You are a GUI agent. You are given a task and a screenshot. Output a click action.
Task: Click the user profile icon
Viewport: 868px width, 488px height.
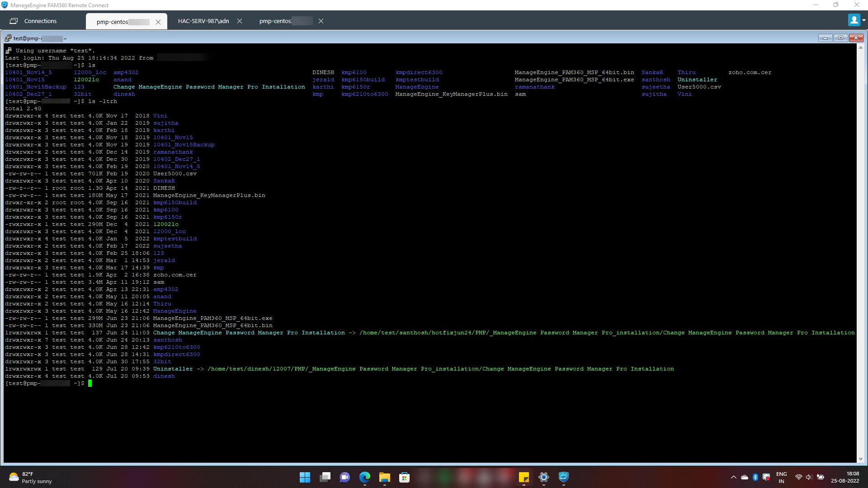click(854, 20)
